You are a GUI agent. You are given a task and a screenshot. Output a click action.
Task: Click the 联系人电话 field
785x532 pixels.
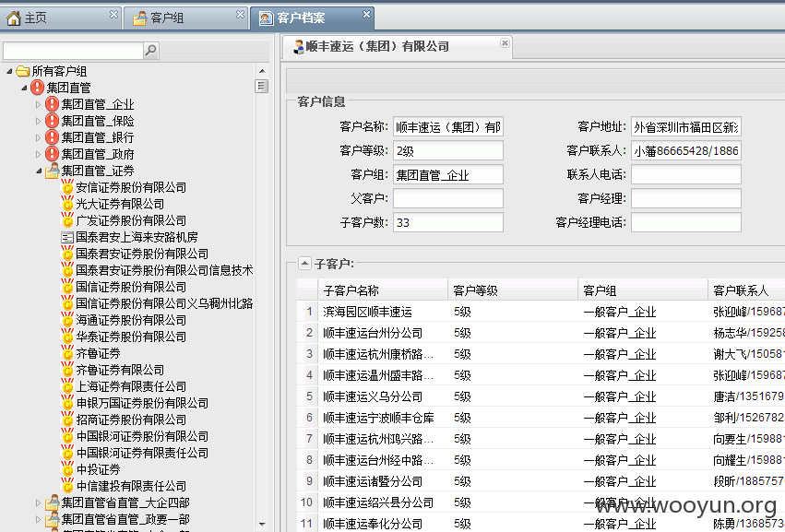coord(686,174)
